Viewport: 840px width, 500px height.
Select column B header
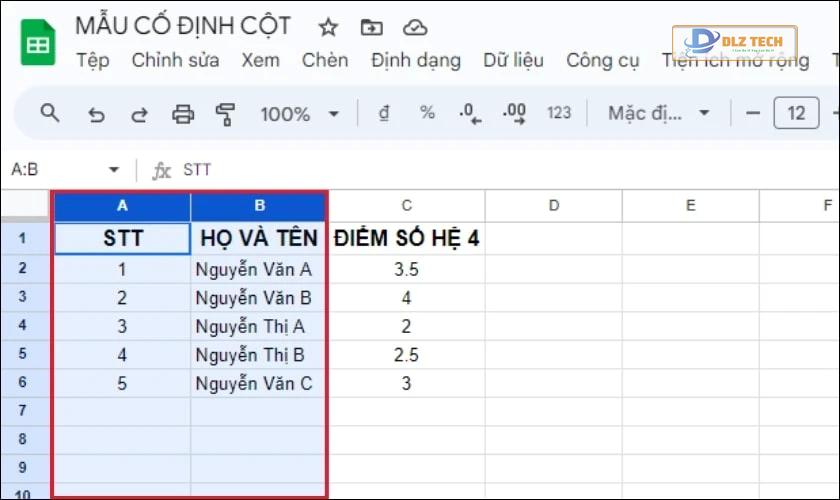click(259, 206)
